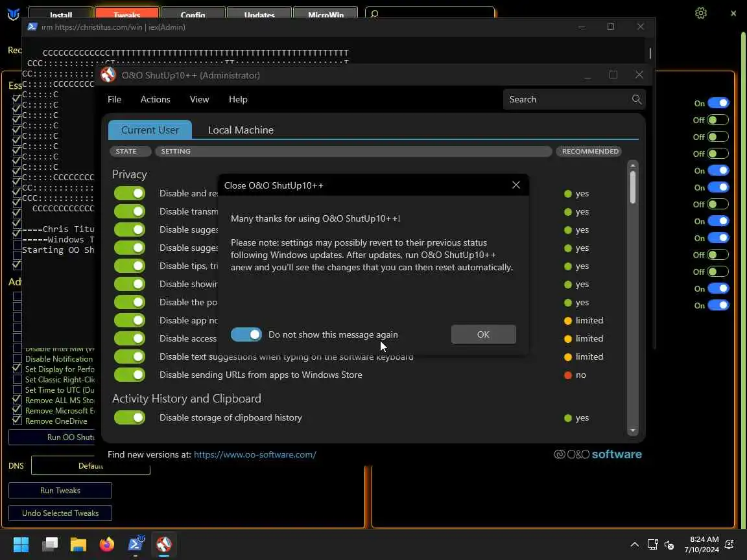Viewport: 747px width, 560px height.
Task: Toggle the 'Disable app no...' switch
Action: pos(130,320)
